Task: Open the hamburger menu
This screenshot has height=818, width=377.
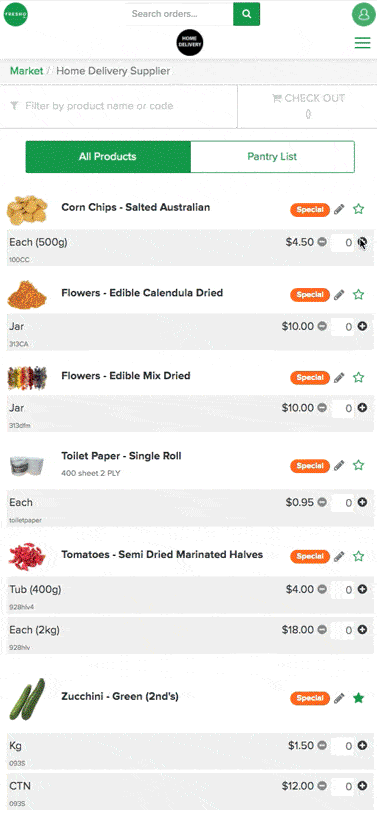Action: tap(362, 43)
